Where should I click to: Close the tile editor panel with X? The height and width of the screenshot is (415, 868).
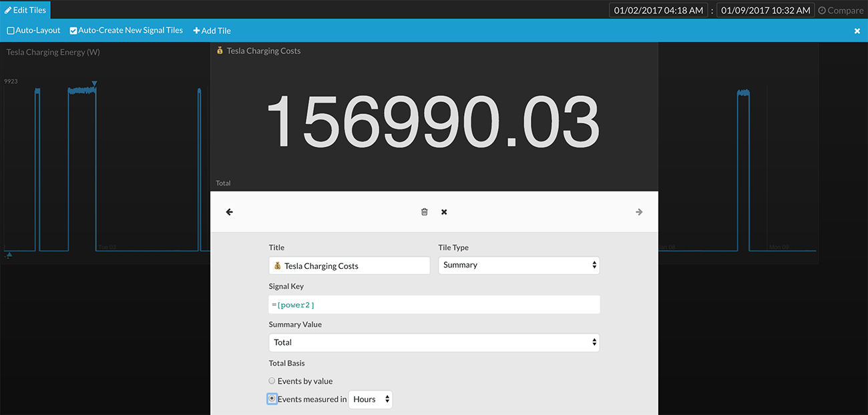click(444, 212)
